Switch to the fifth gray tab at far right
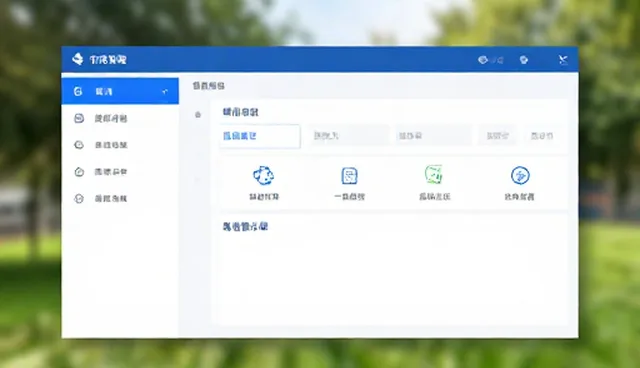Screen dimensions: 640x368 tap(542, 136)
